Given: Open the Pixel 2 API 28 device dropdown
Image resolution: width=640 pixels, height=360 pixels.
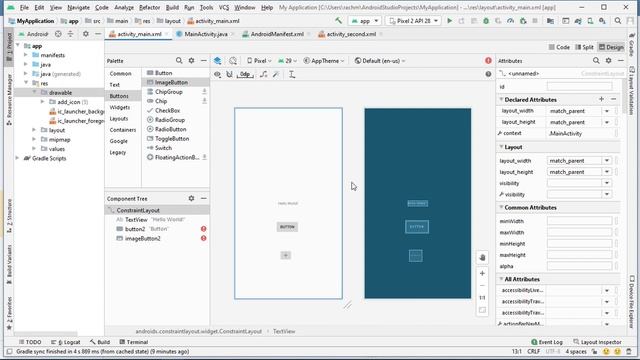Looking at the screenshot, I should coord(413,21).
